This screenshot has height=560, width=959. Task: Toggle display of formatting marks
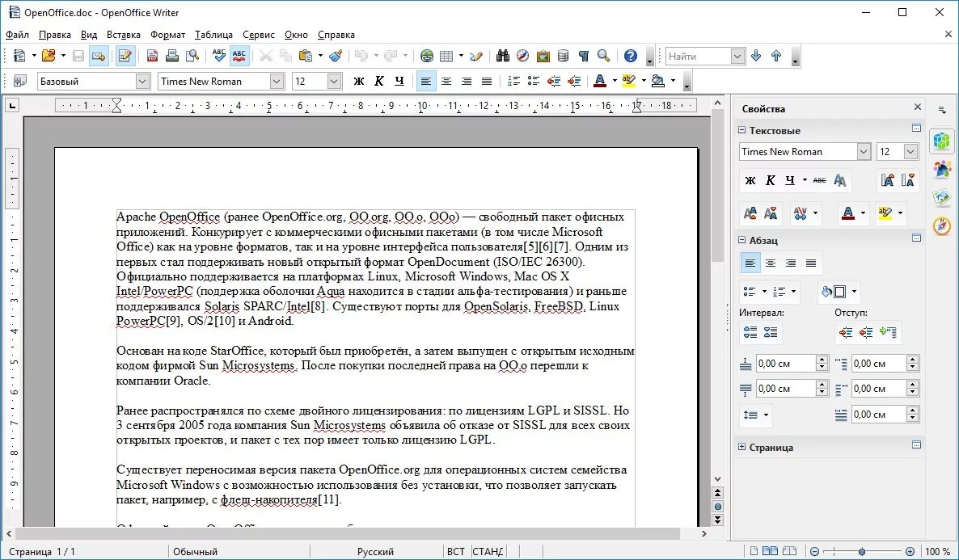click(x=584, y=56)
